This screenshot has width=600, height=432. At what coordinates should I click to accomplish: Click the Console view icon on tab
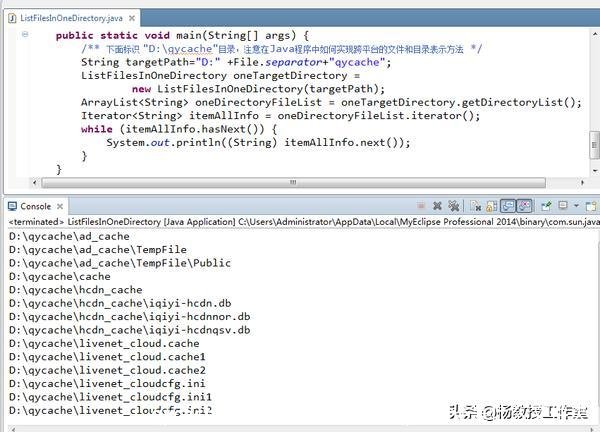12,205
